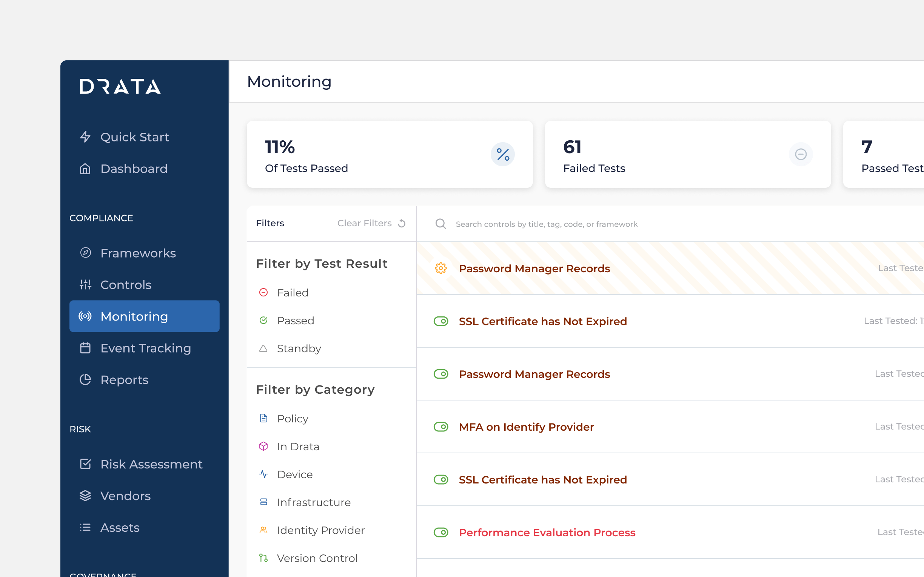Click the 61 Failed Tests percentage icon

[800, 153]
